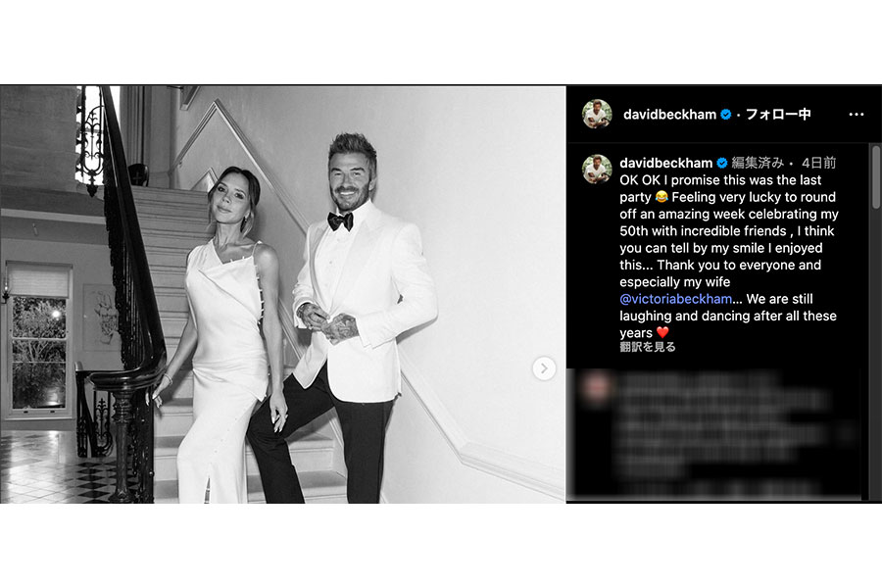Open the @victoriabeckham mention link
The image size is (882, 588).
pyautogui.click(x=675, y=299)
